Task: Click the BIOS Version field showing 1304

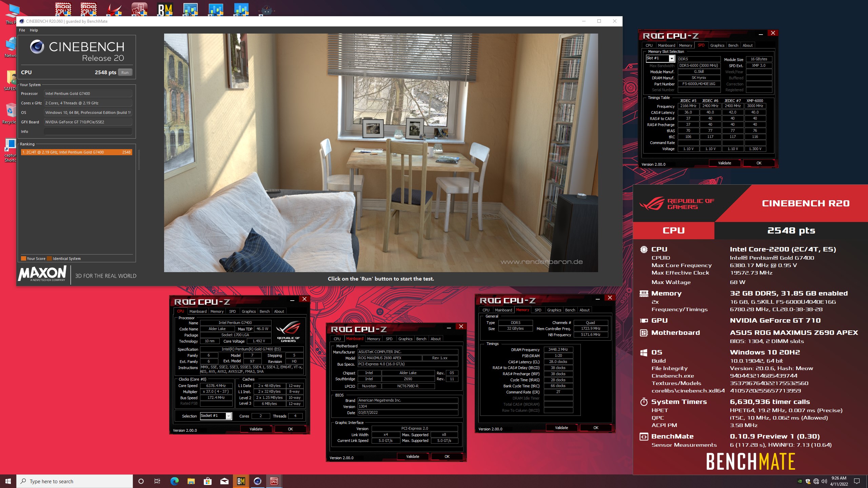Action: point(408,406)
